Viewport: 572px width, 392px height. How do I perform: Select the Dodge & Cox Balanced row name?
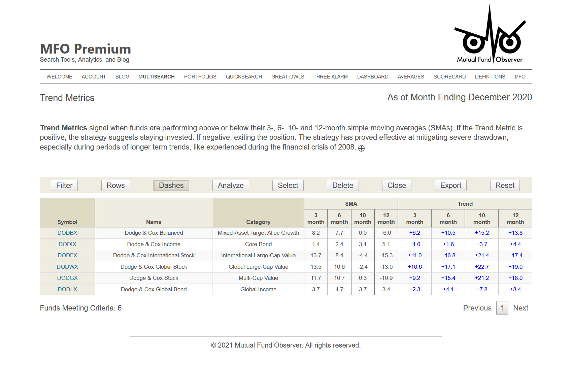[154, 233]
